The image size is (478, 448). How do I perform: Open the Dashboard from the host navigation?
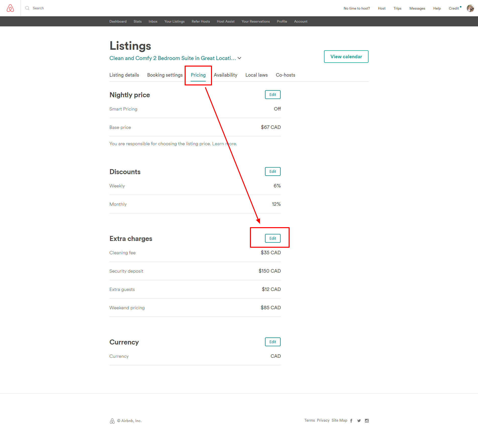tap(118, 21)
